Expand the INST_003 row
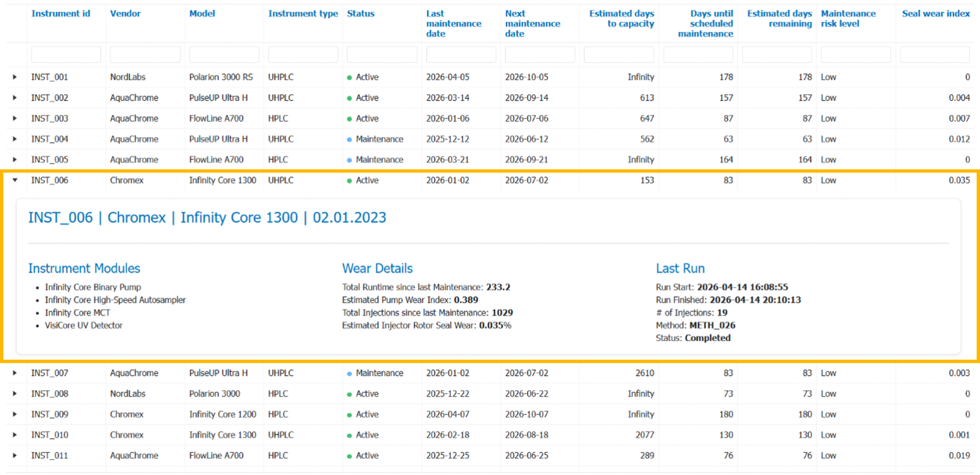Image resolution: width=980 pixels, height=475 pixels. 15,118
